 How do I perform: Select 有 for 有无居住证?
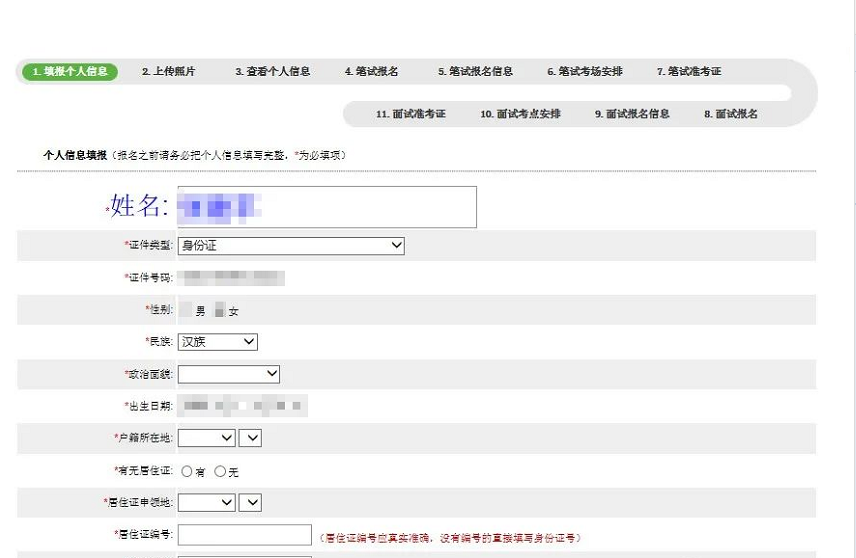pyautogui.click(x=187, y=471)
